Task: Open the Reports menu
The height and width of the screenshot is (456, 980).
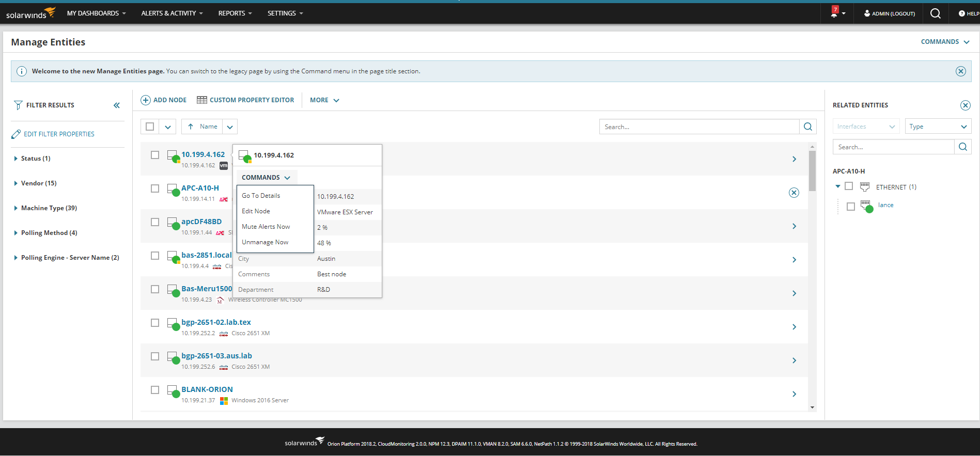Action: coord(235,13)
